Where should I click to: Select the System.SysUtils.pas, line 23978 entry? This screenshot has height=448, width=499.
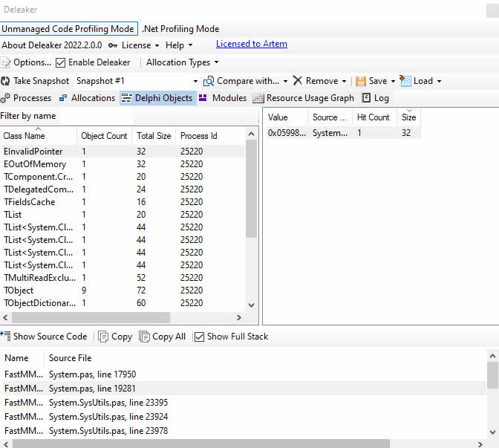(244, 431)
